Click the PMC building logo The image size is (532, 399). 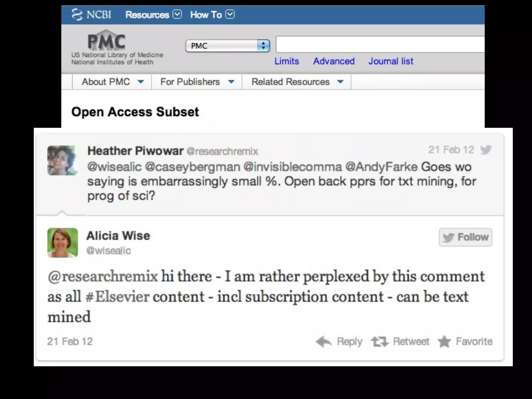click(107, 40)
